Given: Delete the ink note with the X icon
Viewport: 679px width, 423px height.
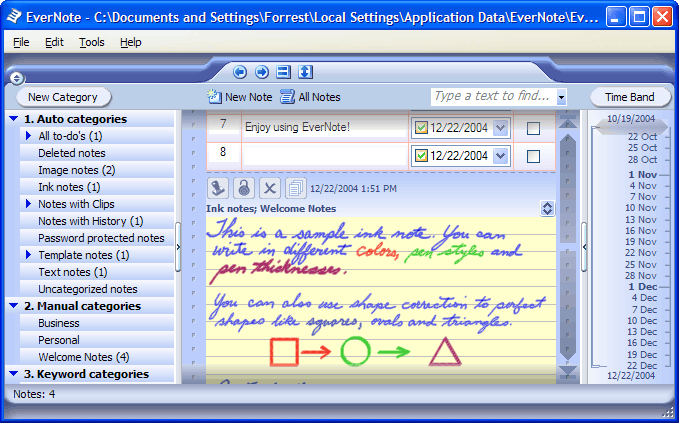Looking at the screenshot, I should [x=269, y=188].
